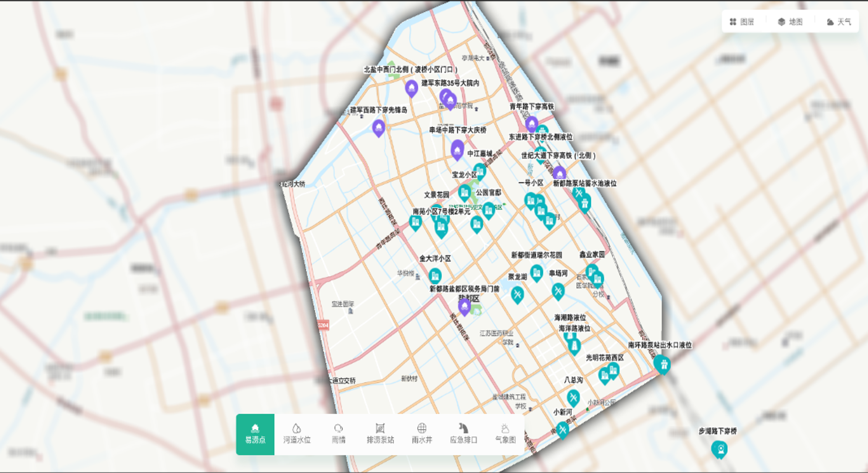
Task: Click the 建军西路下穿先锋岛 flood marker
Action: [378, 127]
